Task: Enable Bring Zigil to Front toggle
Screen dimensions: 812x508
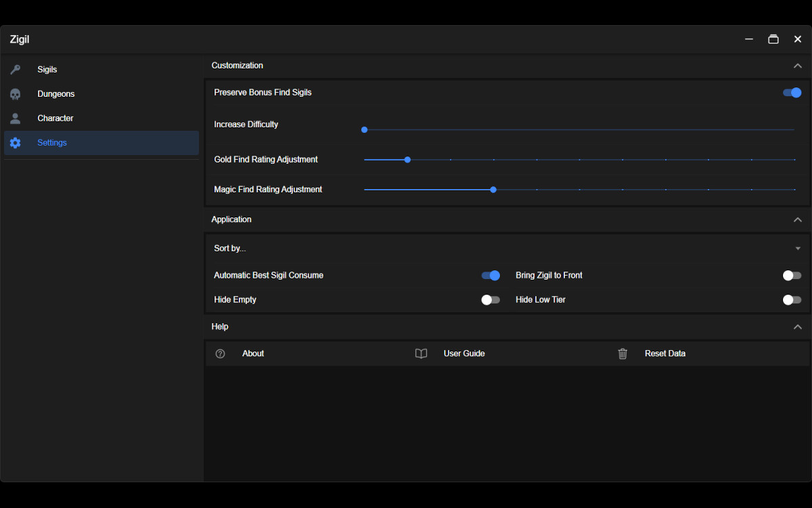Action: click(792, 276)
